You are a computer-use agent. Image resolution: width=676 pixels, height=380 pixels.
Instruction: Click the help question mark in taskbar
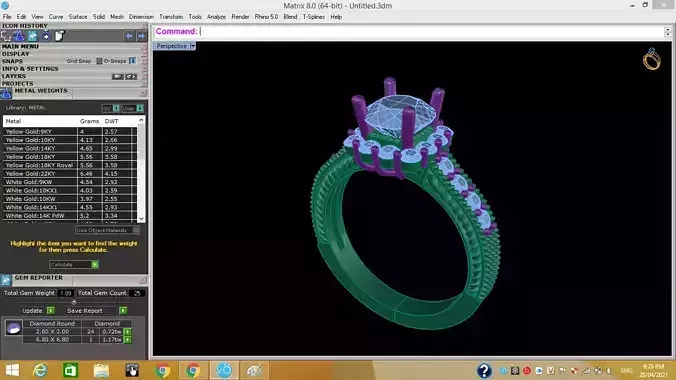(x=484, y=371)
